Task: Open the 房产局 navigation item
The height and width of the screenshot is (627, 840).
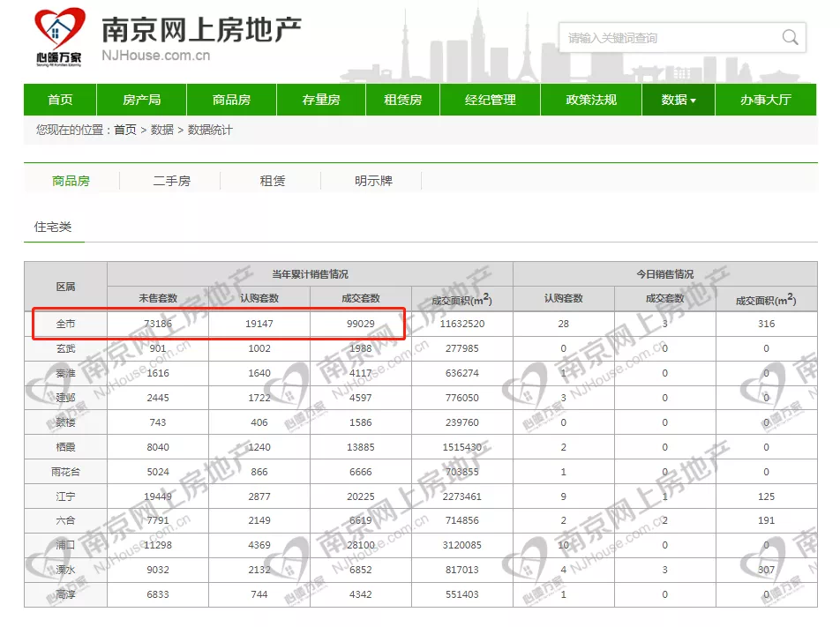Action: 141,100
